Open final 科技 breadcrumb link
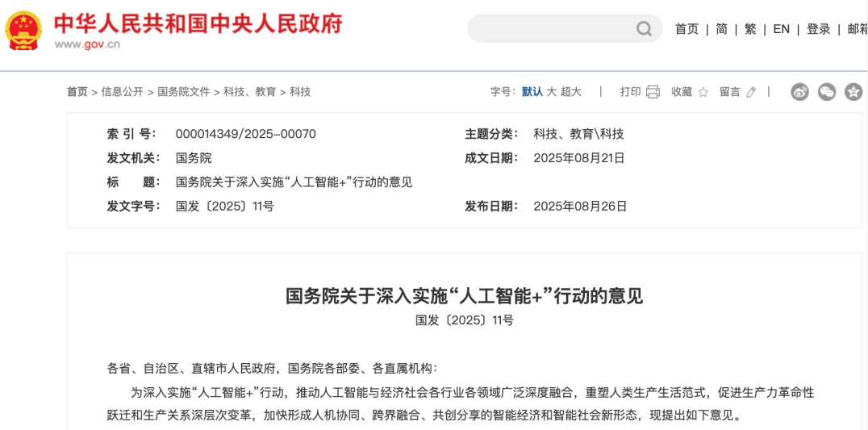 (301, 92)
